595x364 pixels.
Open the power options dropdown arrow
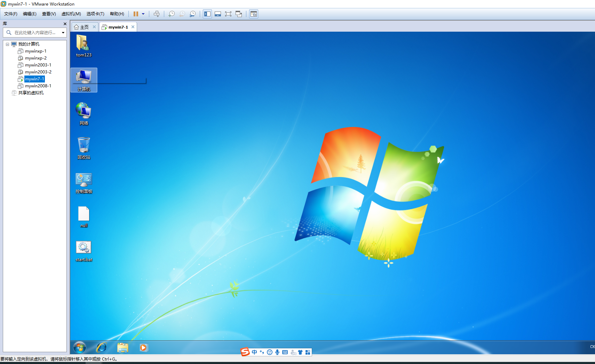pos(143,14)
